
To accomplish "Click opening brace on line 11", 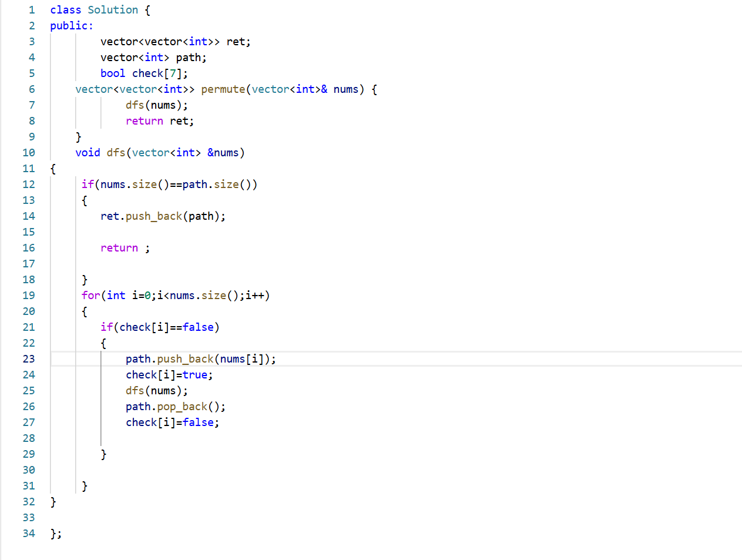I will [53, 169].
